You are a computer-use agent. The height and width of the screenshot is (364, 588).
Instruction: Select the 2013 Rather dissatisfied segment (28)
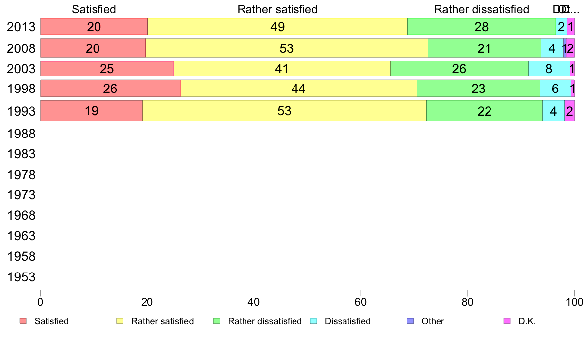pos(482,27)
